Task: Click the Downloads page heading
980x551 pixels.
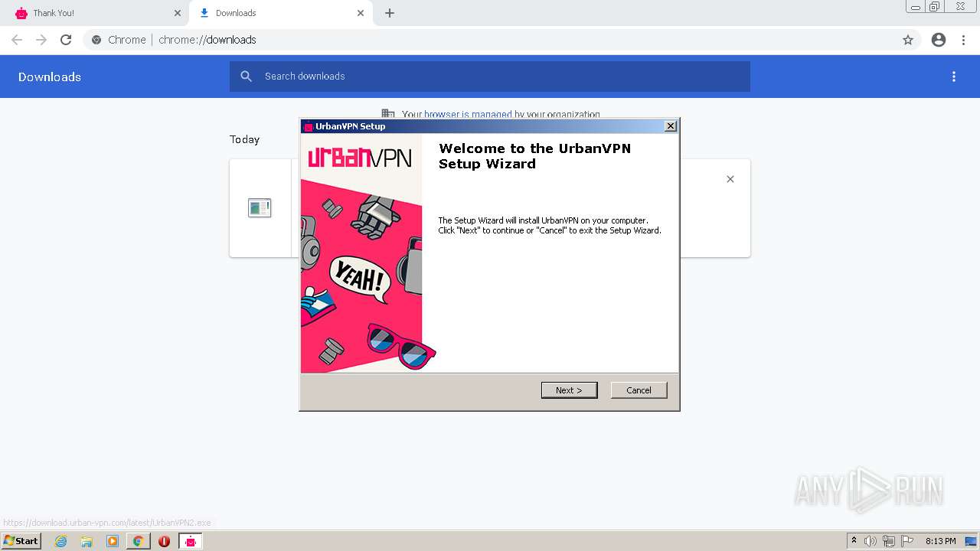Action: pyautogui.click(x=50, y=77)
